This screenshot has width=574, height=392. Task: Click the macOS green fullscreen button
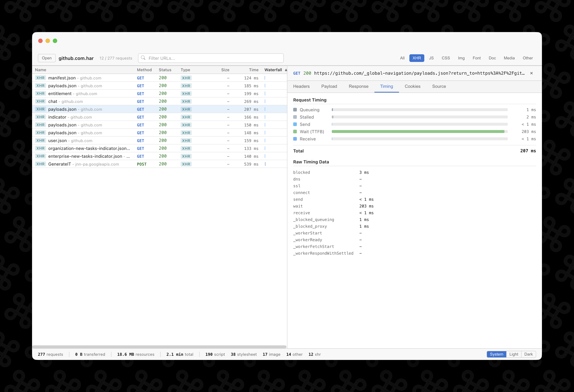coord(55,41)
